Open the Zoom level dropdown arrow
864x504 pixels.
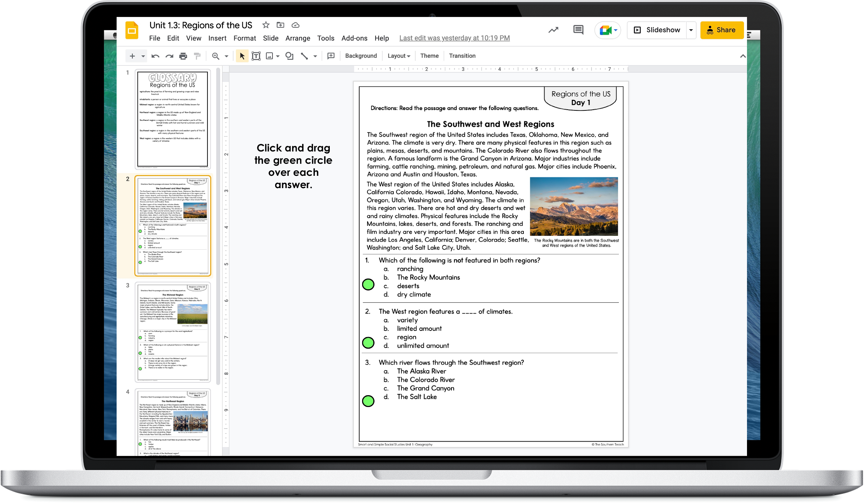(x=226, y=56)
